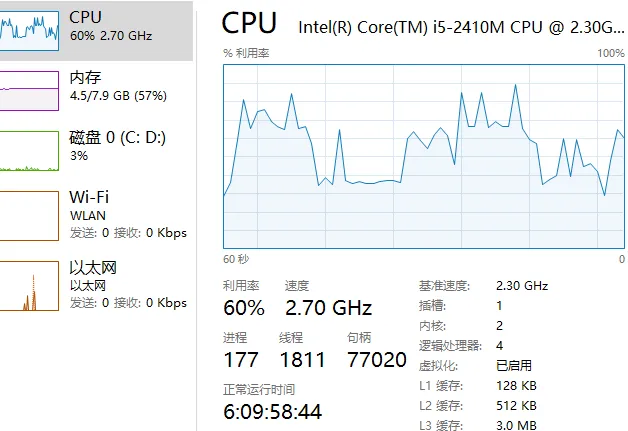Click the purple memory usage thumbnail
This screenshot has height=431, width=628.
click(x=29, y=91)
